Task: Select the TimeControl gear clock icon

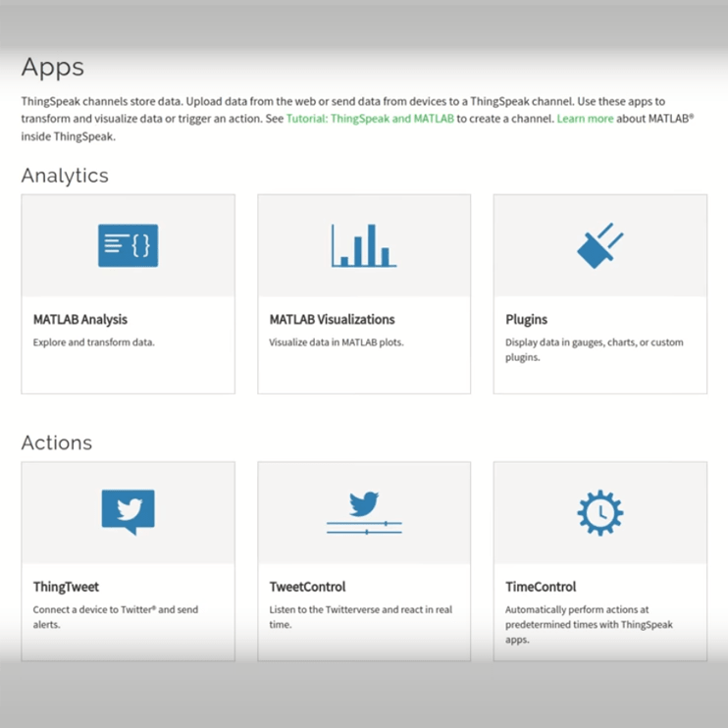Action: [x=599, y=512]
